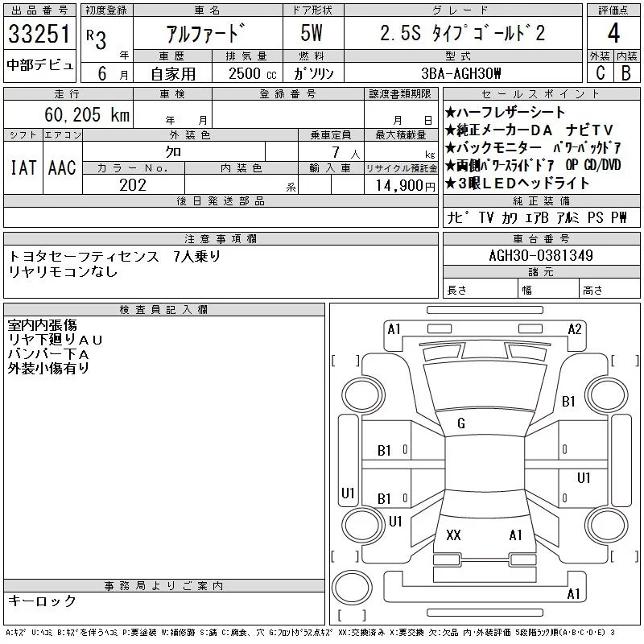Select the A1 mark at front bumper corner

click(394, 329)
